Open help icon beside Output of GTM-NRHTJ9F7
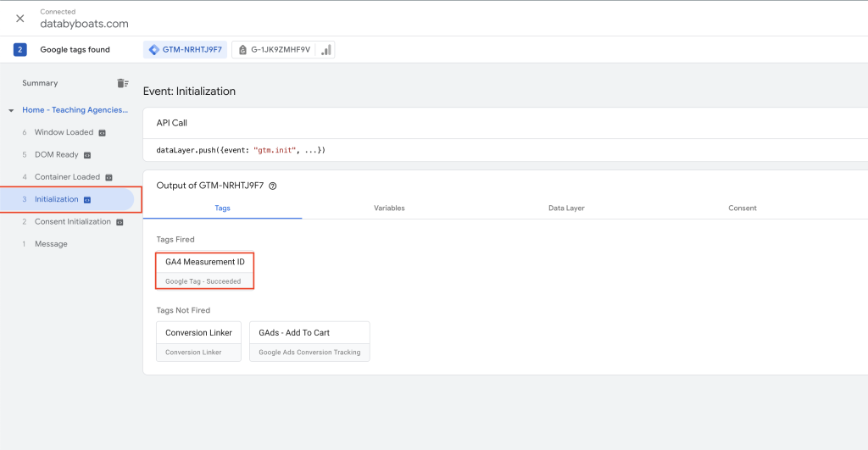The width and height of the screenshot is (868, 450). point(272,186)
